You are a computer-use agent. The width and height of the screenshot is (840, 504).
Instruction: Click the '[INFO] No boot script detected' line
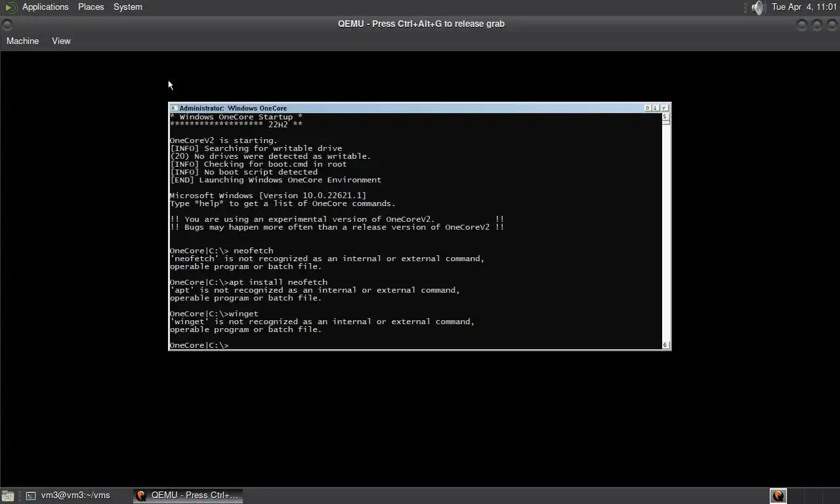tap(243, 172)
